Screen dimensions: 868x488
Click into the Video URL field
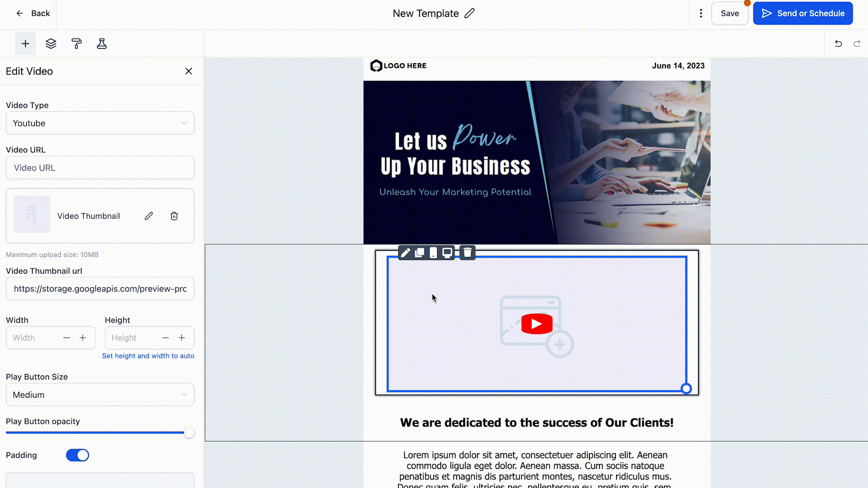[100, 168]
